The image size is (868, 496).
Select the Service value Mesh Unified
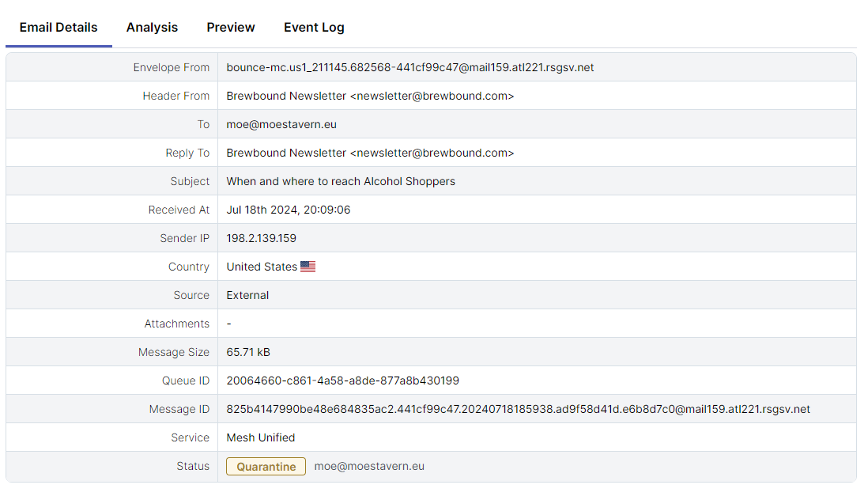pyautogui.click(x=261, y=437)
